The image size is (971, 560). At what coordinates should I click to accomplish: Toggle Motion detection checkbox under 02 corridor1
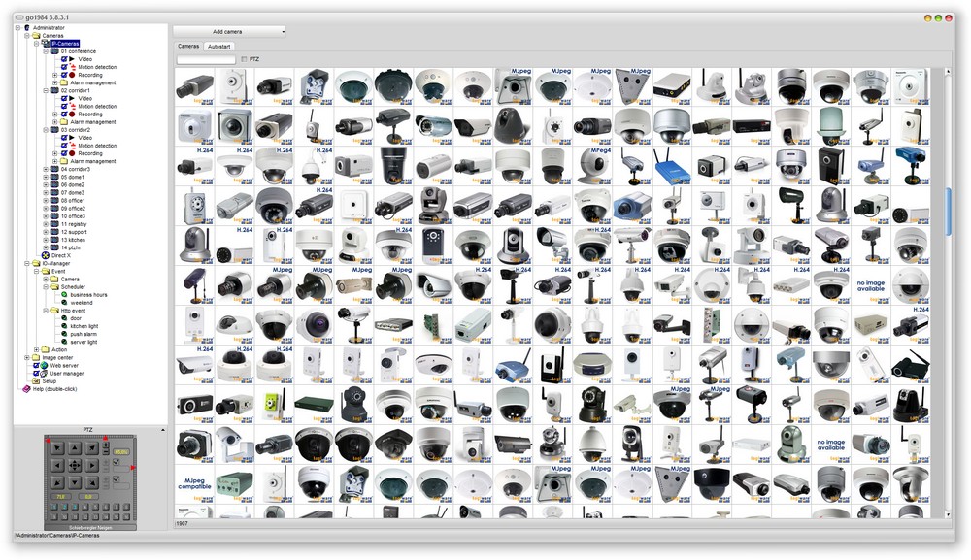point(64,107)
